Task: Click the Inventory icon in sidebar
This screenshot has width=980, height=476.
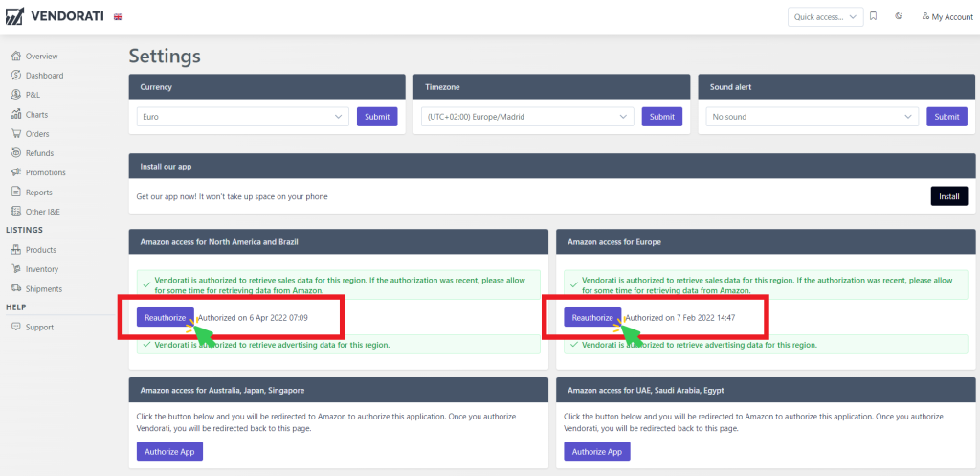Action: pyautogui.click(x=16, y=269)
